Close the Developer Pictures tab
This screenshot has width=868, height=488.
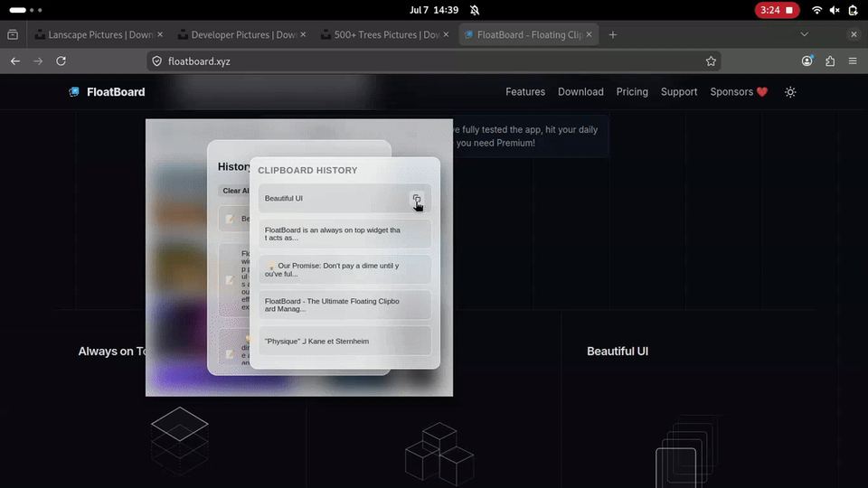click(x=303, y=34)
